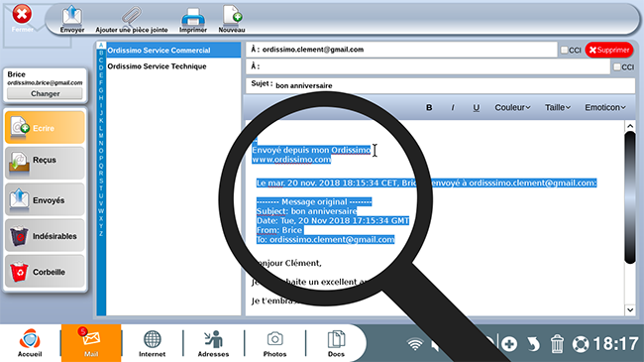Viewport: 644px width, 362px height.
Task: Click the message body vertical scrollbar
Action: (630, 197)
